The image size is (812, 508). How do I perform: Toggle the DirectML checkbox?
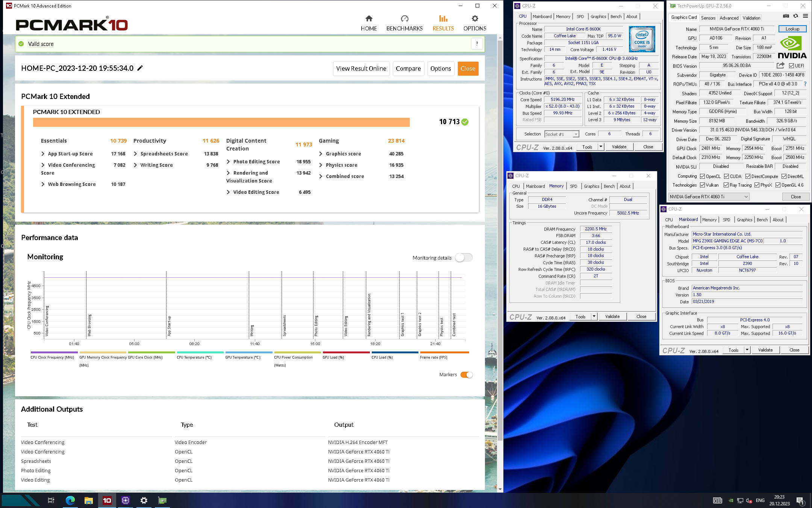784,176
